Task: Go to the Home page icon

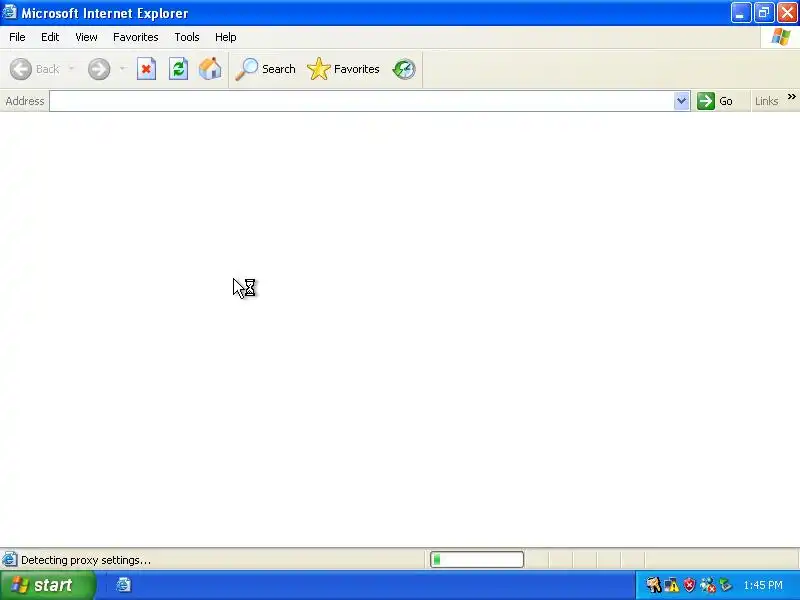Action: [x=210, y=69]
